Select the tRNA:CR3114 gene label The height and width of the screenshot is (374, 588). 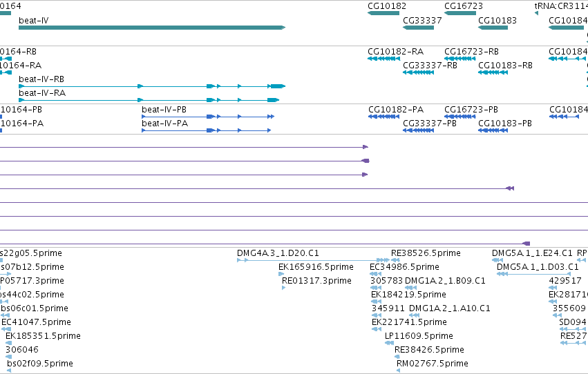click(561, 6)
